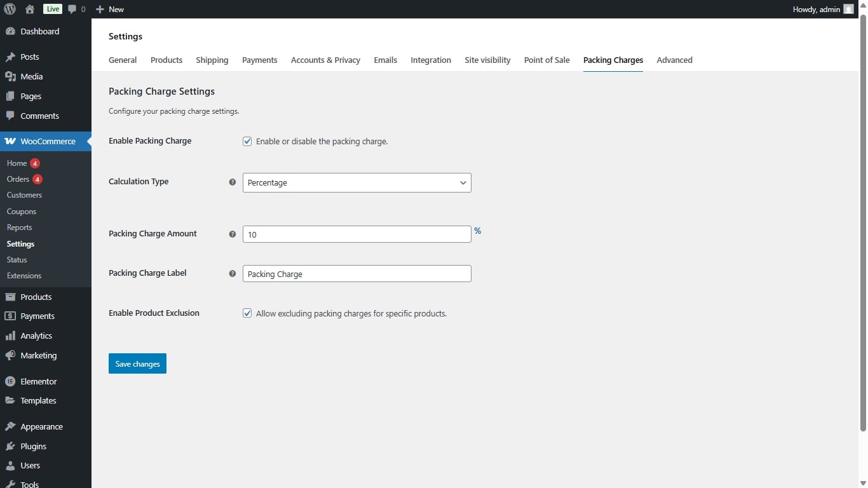Open the Analytics sidebar menu

[36, 335]
